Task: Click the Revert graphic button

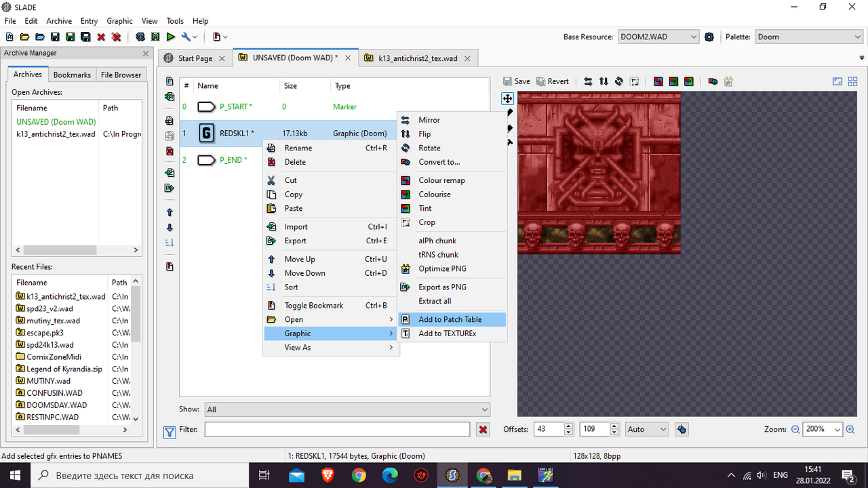Action: coord(553,81)
